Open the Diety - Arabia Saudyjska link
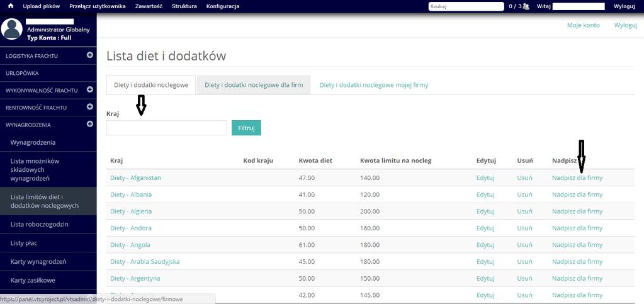 coord(145,261)
